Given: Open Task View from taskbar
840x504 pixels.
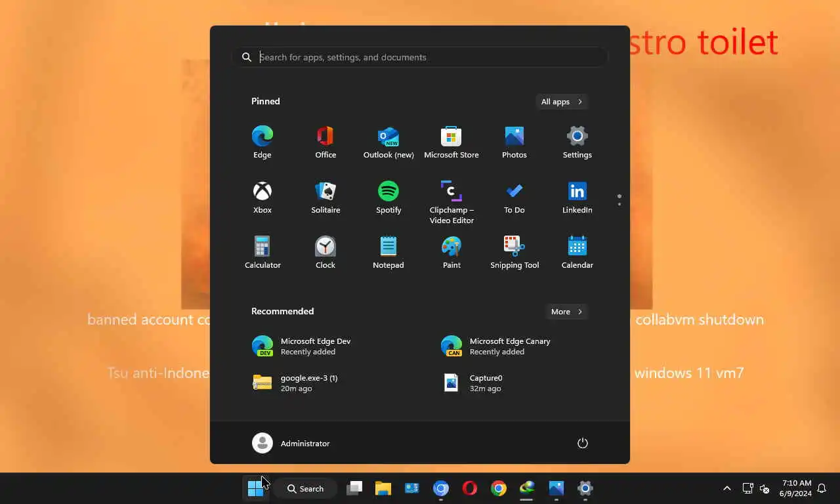Looking at the screenshot, I should pyautogui.click(x=354, y=488).
